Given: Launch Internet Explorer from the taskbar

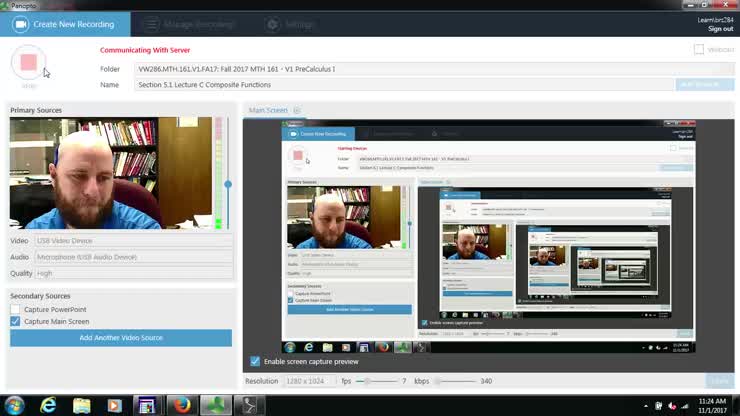Looking at the screenshot, I should pyautogui.click(x=47, y=405).
